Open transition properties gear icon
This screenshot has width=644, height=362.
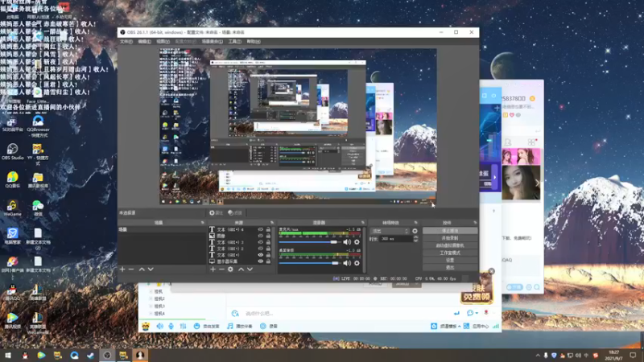pos(415,231)
